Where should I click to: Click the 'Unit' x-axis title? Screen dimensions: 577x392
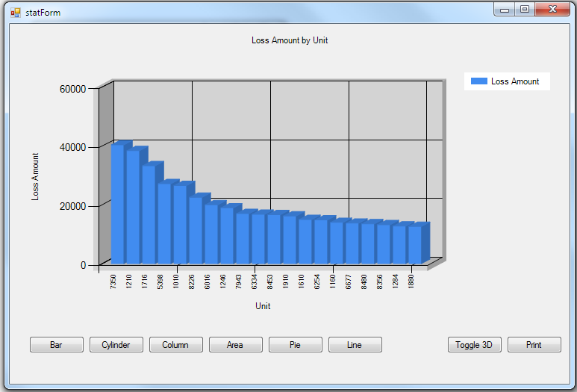click(x=263, y=306)
